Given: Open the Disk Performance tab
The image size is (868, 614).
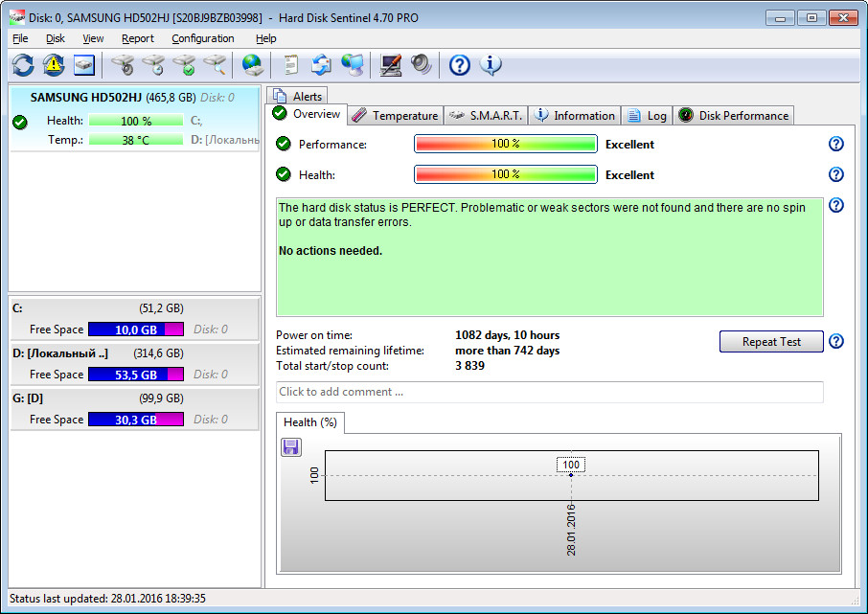Looking at the screenshot, I should pos(734,116).
